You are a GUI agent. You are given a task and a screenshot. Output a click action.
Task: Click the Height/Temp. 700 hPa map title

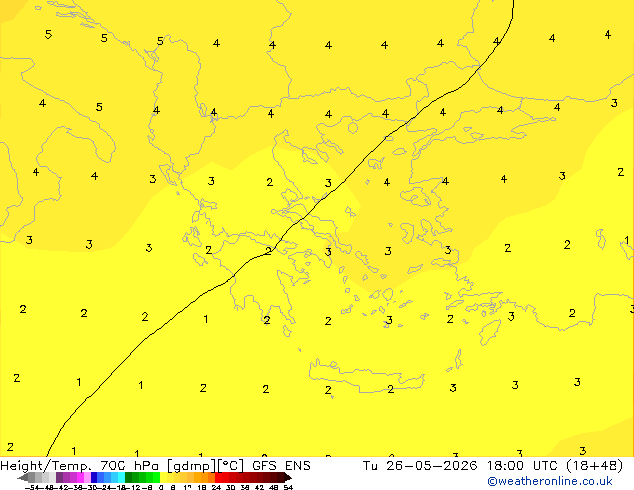[x=80, y=466]
